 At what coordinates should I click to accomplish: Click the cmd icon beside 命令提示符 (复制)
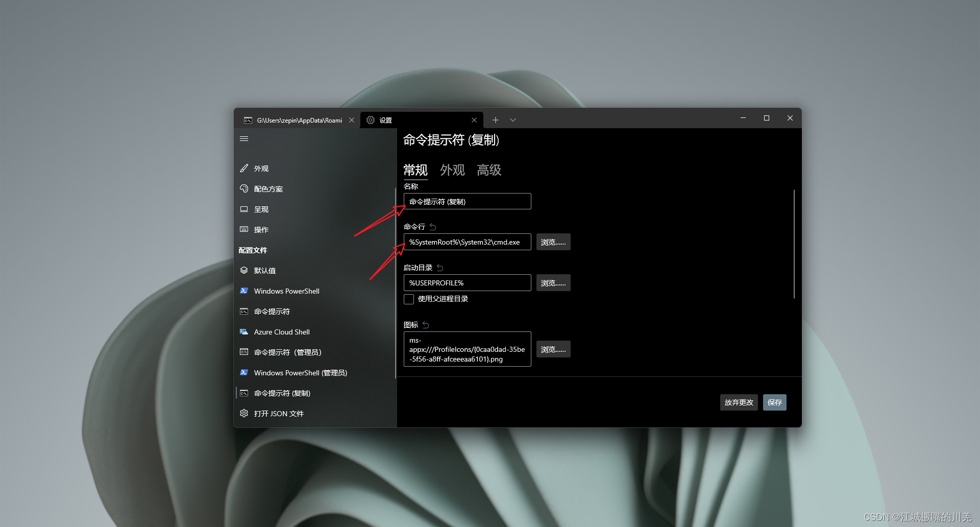(x=244, y=393)
